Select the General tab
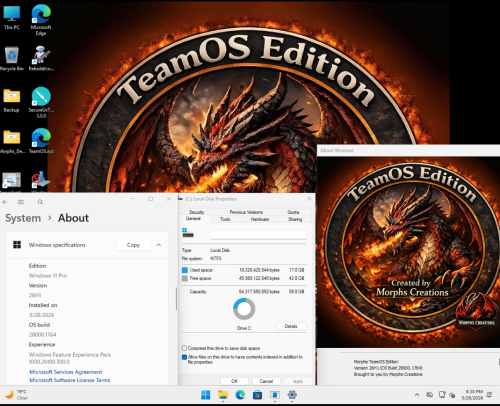The height and width of the screenshot is (406, 500). [194, 219]
